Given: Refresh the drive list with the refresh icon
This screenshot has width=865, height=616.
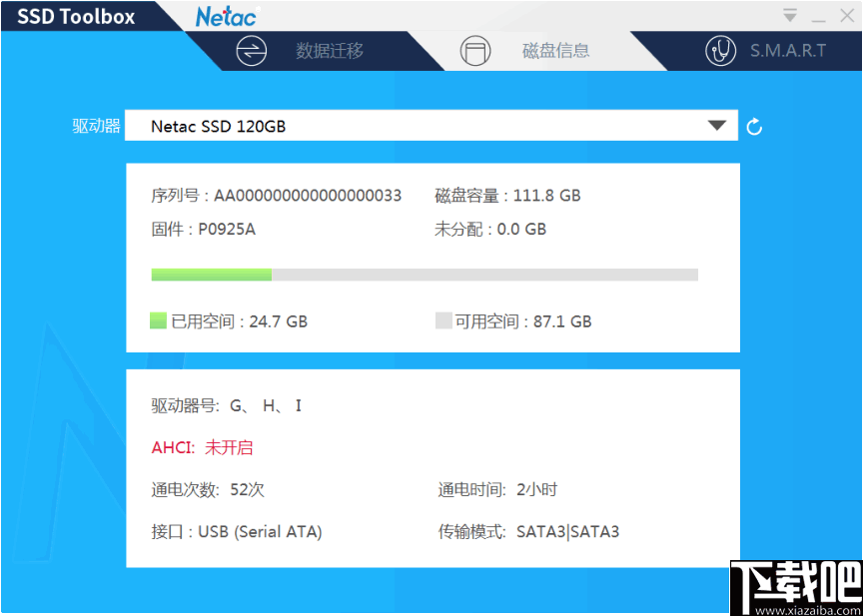Looking at the screenshot, I should pyautogui.click(x=754, y=126).
